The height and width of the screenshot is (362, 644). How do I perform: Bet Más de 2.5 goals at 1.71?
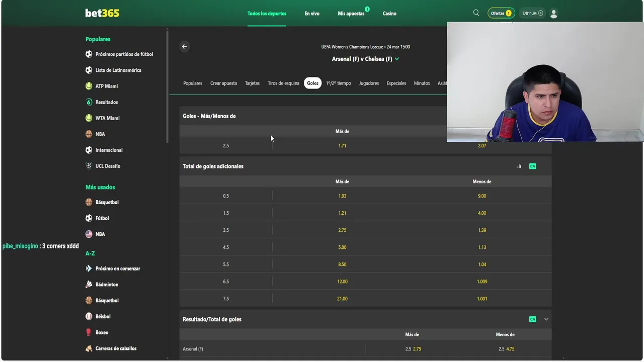point(342,146)
